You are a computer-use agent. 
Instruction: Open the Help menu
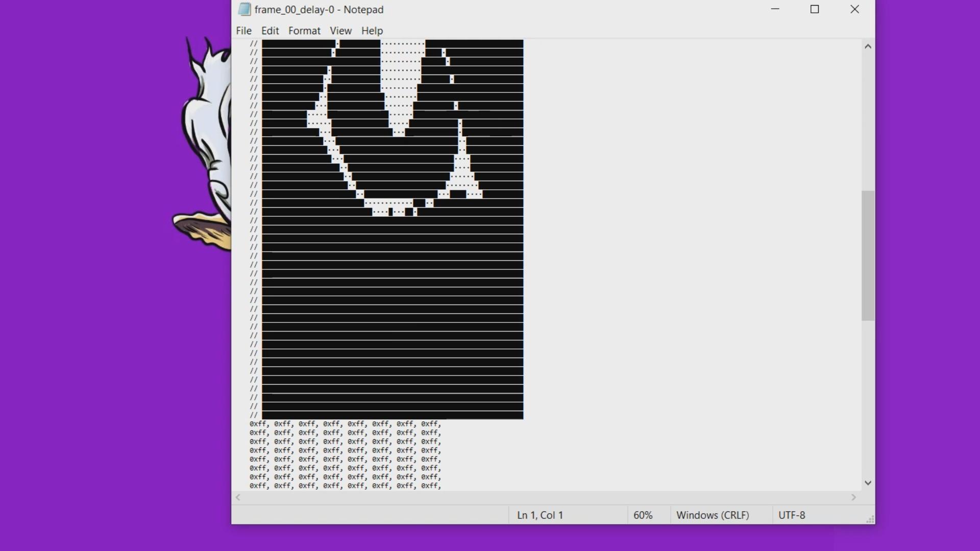(372, 31)
